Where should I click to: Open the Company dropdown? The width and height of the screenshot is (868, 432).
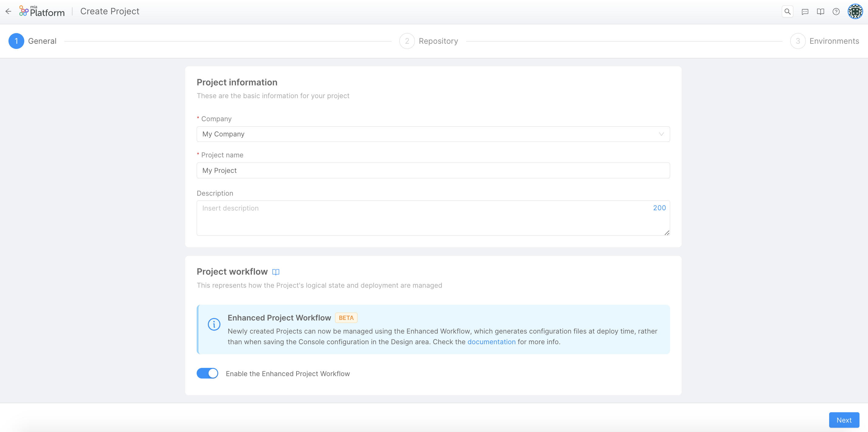[433, 134]
